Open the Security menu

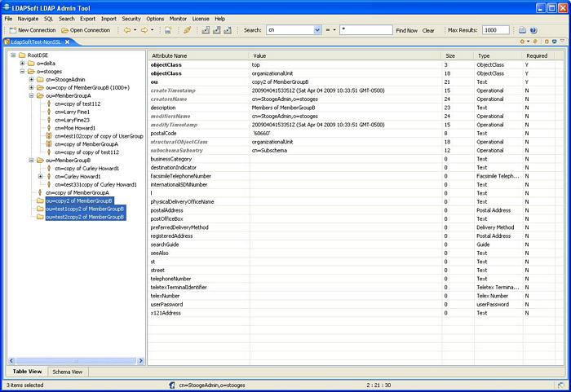pyautogui.click(x=131, y=18)
